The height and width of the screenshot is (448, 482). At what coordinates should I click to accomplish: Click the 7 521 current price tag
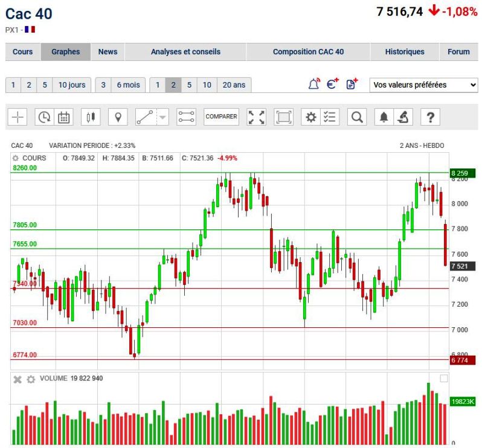(463, 266)
